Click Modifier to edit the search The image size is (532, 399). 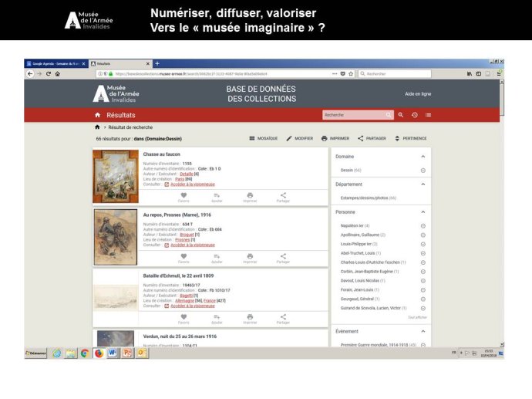(x=300, y=139)
